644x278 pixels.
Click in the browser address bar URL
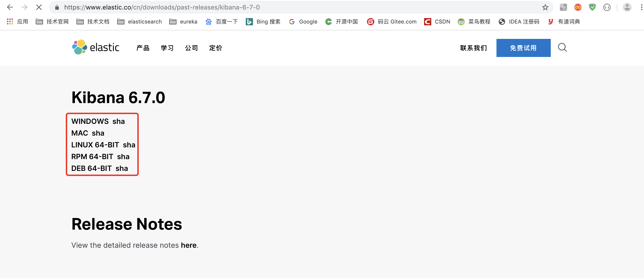(x=162, y=7)
